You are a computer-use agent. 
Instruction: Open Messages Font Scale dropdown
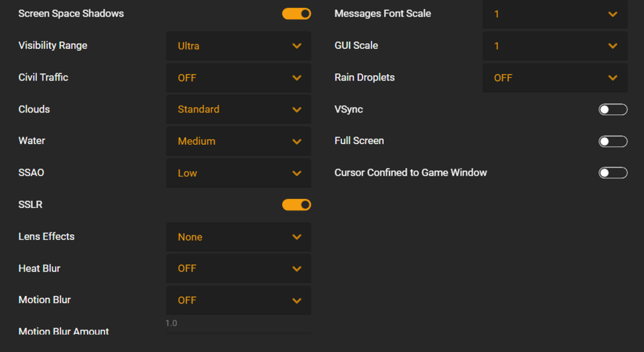554,14
